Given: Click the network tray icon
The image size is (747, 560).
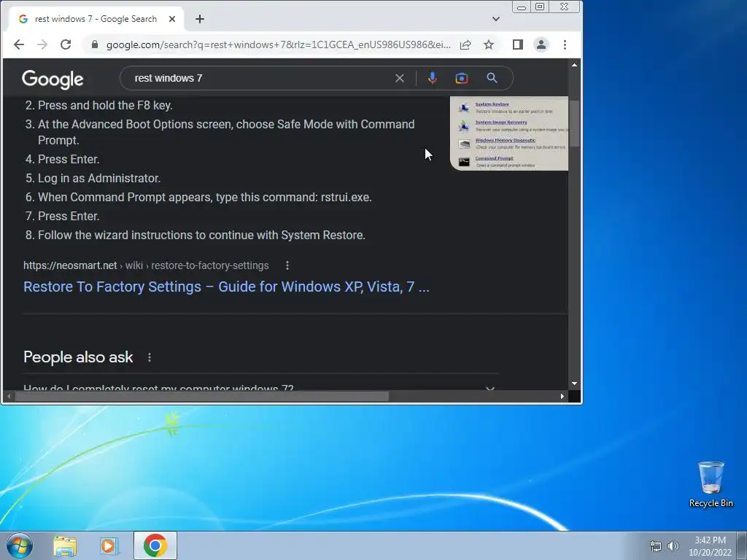Looking at the screenshot, I should [656, 546].
